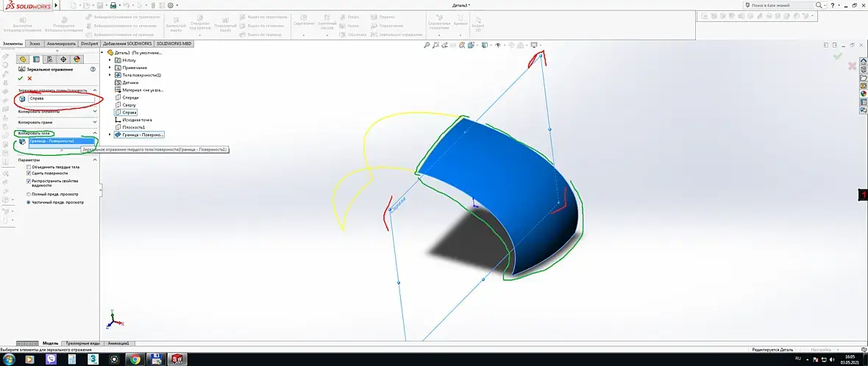
Task: Expand the History tree node
Action: [x=110, y=60]
